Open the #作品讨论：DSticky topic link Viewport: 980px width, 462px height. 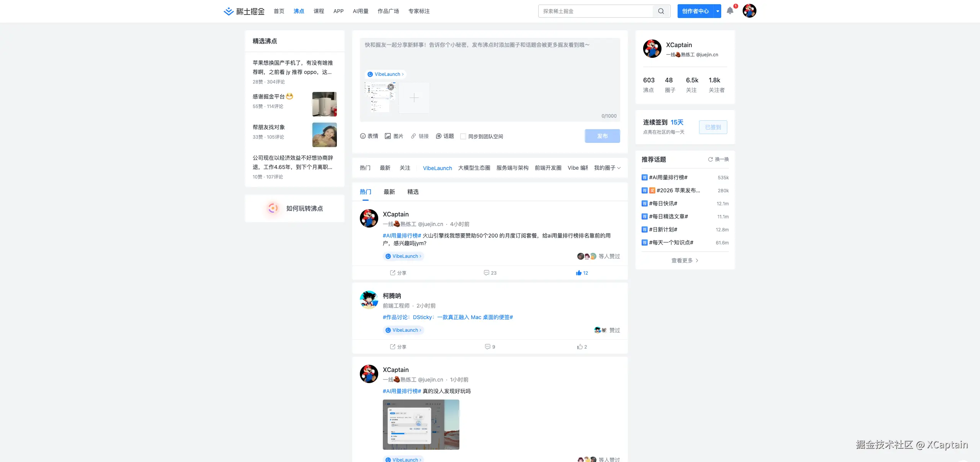448,317
